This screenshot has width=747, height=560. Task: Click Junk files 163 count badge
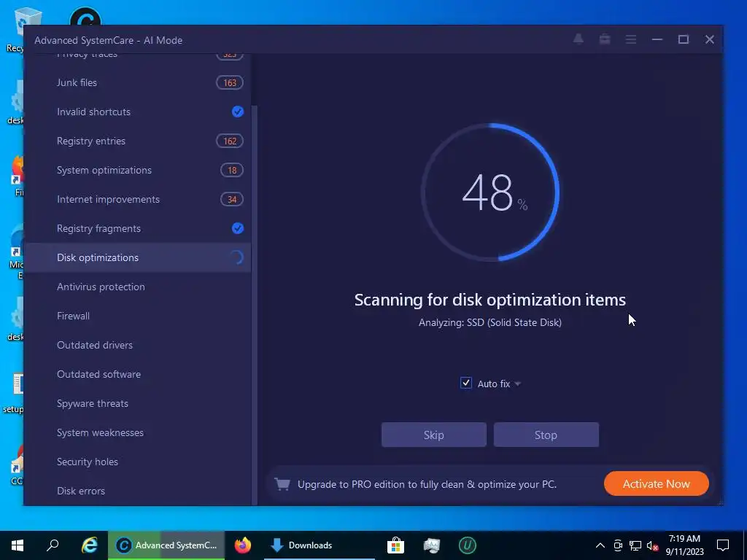(230, 83)
